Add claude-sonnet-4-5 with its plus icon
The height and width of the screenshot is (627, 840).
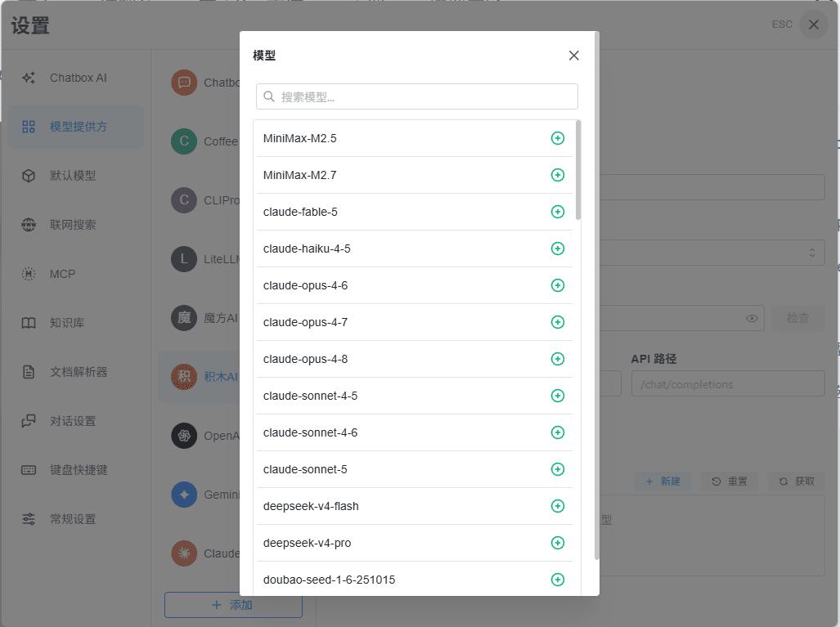coord(558,396)
